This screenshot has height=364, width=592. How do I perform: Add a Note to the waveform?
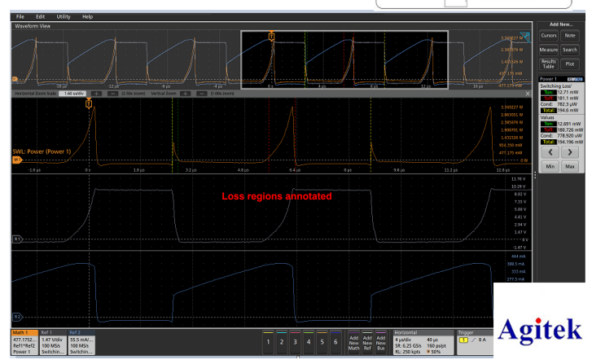pyautogui.click(x=570, y=36)
